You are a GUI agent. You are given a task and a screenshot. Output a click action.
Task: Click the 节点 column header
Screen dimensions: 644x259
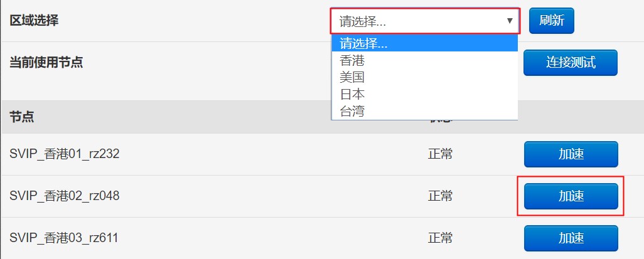(22, 117)
